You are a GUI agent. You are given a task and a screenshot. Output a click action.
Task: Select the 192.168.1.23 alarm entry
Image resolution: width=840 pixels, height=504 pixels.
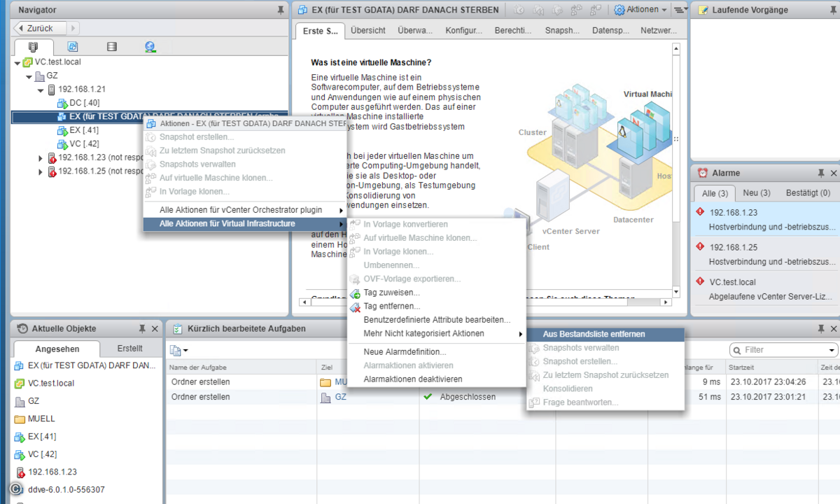pyautogui.click(x=764, y=219)
